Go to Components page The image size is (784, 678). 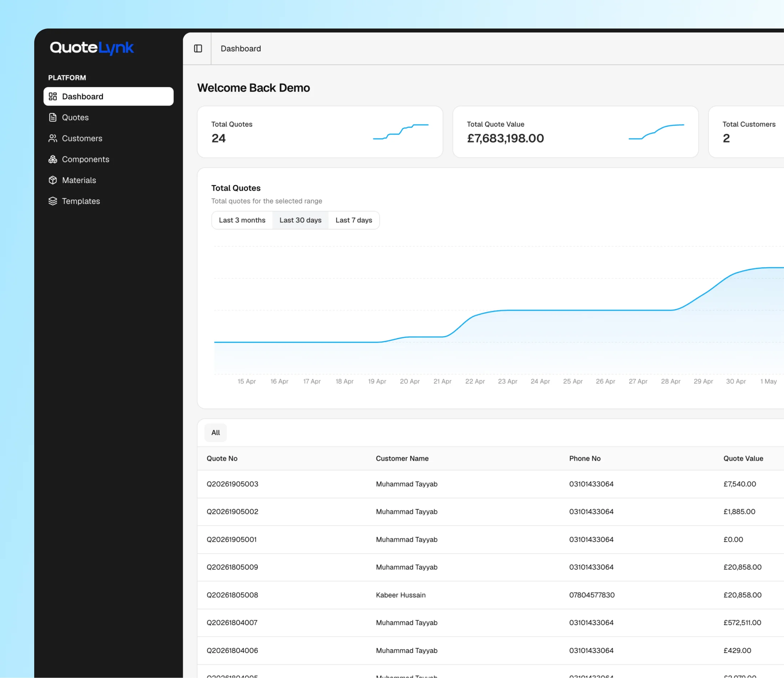pos(109,159)
